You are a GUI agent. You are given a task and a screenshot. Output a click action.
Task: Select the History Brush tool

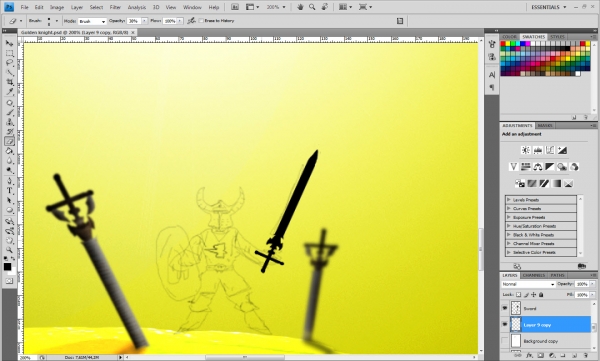coord(9,131)
